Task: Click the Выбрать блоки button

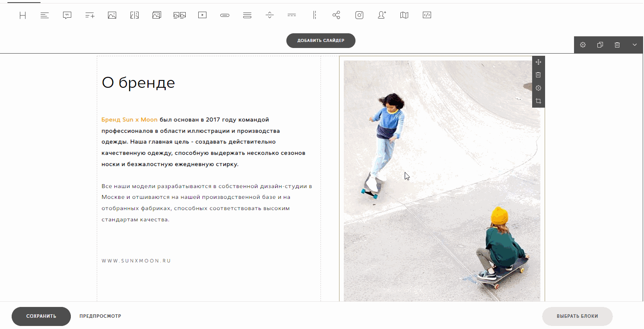Action: coord(577,316)
